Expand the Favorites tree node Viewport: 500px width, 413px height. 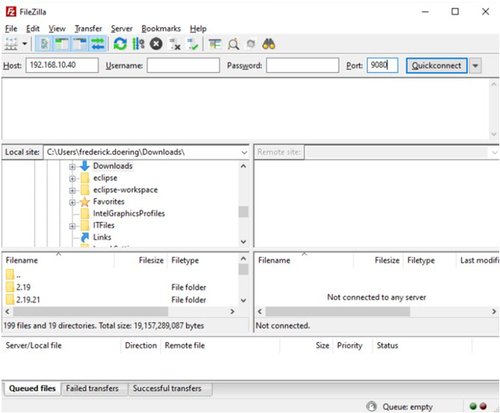[72, 202]
